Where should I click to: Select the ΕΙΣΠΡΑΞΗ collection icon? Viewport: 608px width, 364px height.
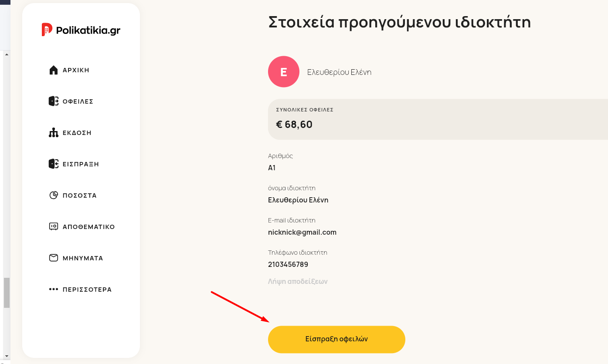point(54,164)
